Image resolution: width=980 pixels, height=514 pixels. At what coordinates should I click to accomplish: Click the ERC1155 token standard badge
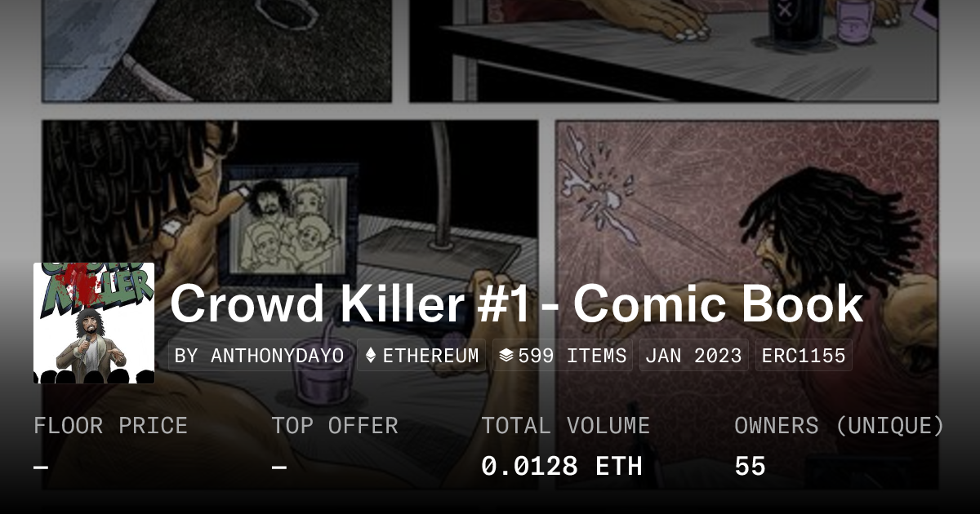coord(804,356)
